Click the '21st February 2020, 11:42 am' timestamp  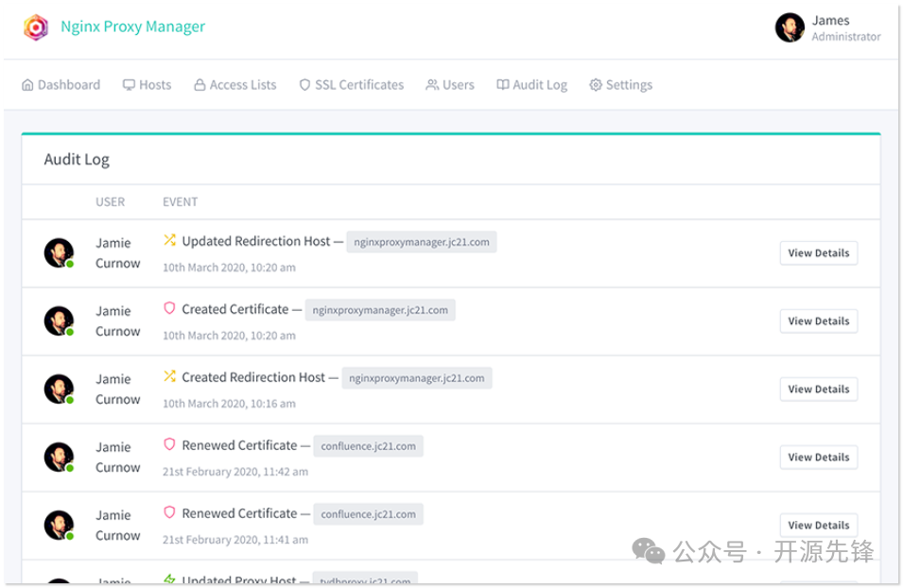pos(234,472)
